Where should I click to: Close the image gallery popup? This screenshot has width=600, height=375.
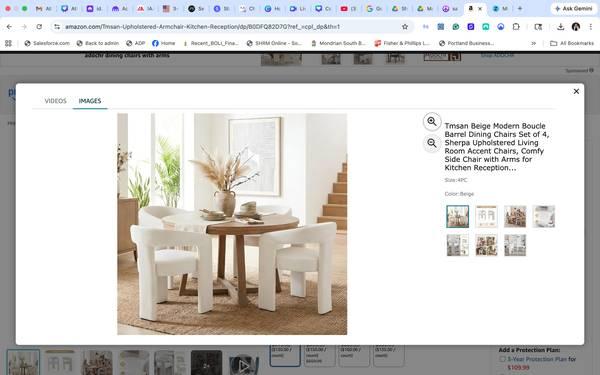576,91
